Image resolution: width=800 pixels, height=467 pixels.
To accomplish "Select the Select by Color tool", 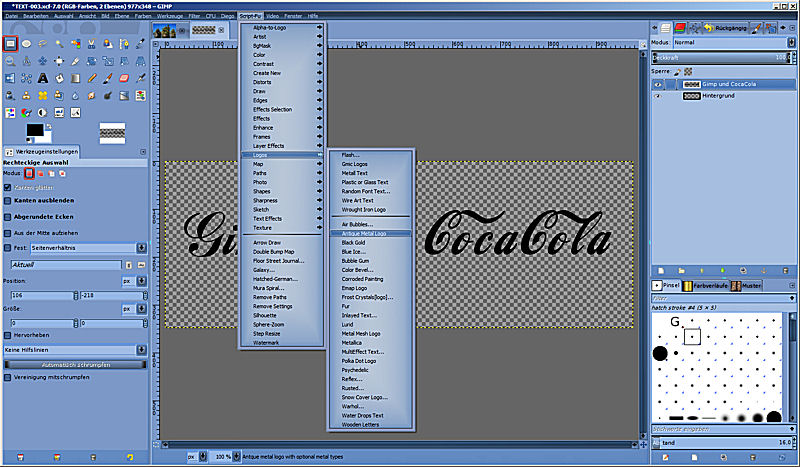I will coord(76,44).
